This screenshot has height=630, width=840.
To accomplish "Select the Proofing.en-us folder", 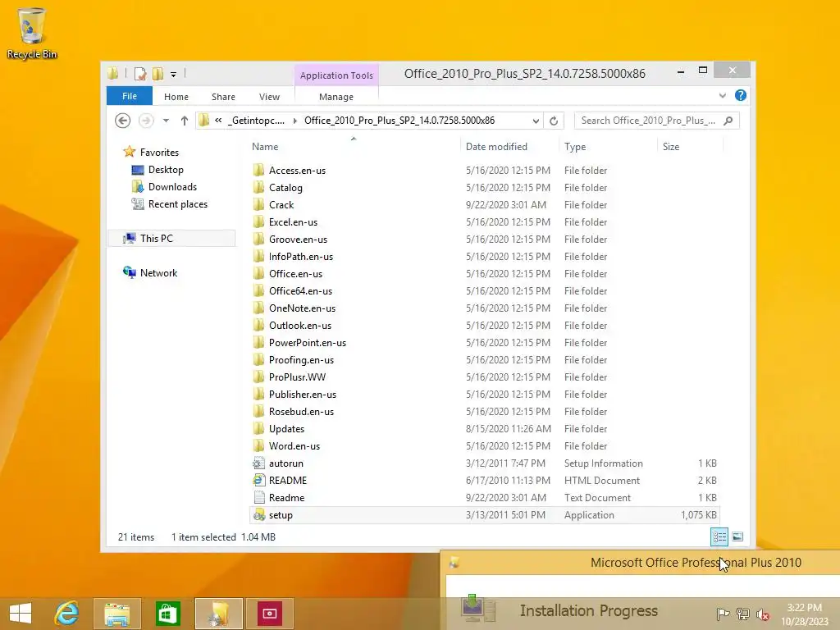I will click(301, 360).
